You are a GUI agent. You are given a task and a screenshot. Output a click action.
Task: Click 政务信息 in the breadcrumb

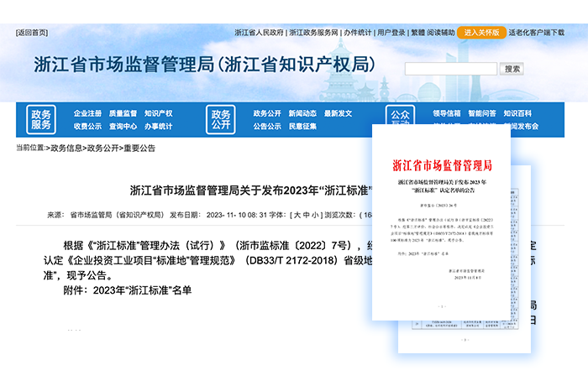(x=66, y=148)
